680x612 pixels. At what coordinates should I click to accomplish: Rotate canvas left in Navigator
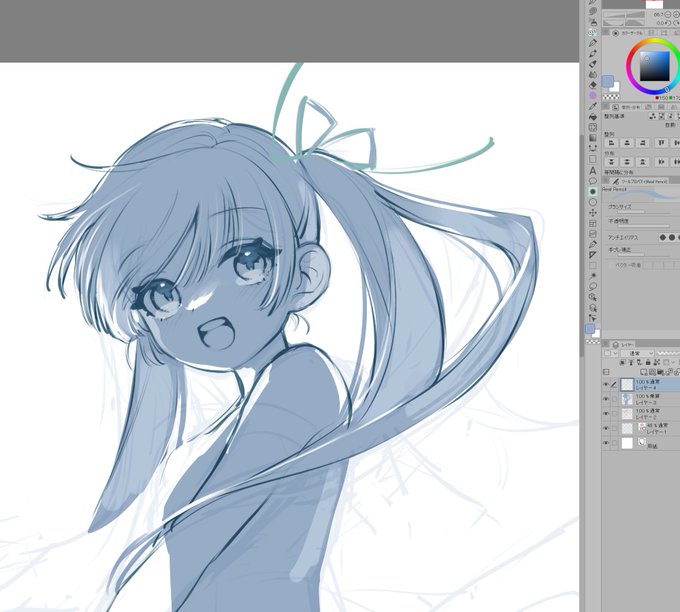(668, 23)
